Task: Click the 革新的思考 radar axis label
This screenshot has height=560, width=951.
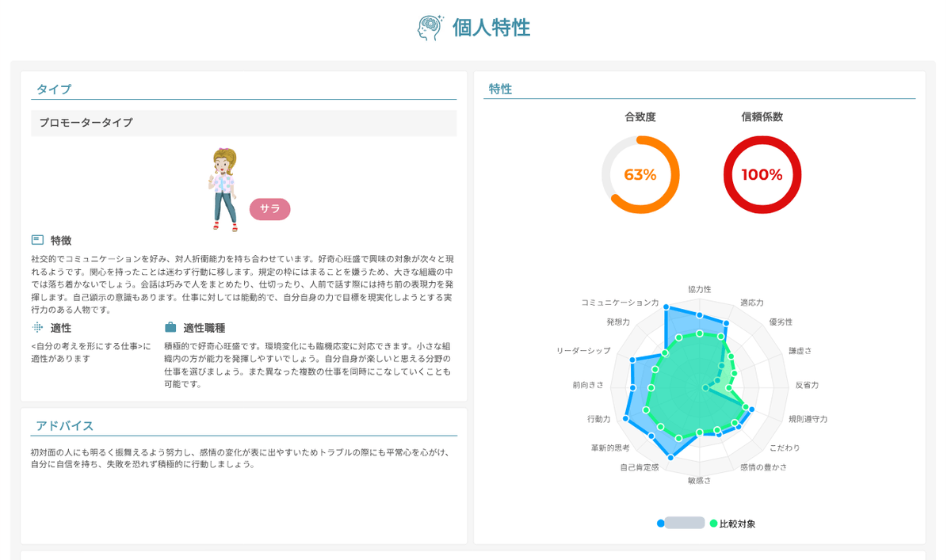Action: pyautogui.click(x=610, y=448)
